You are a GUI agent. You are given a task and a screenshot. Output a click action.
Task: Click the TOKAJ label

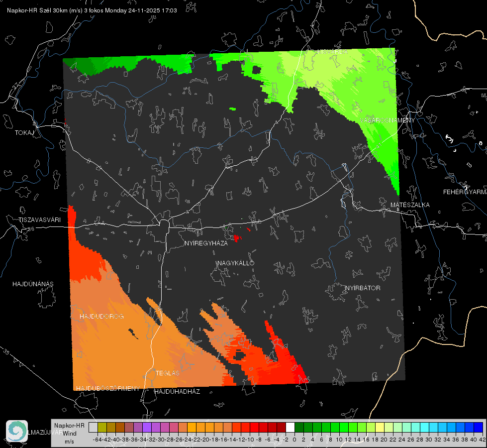[24, 133]
